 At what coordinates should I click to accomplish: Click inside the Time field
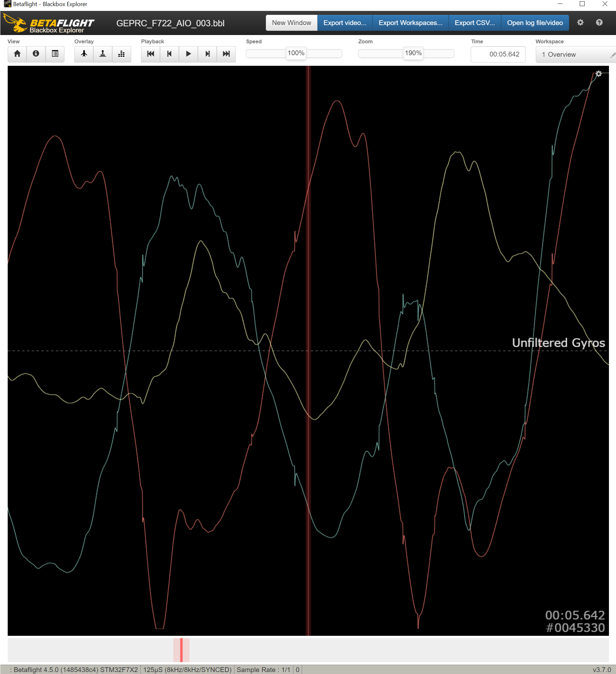[x=498, y=54]
